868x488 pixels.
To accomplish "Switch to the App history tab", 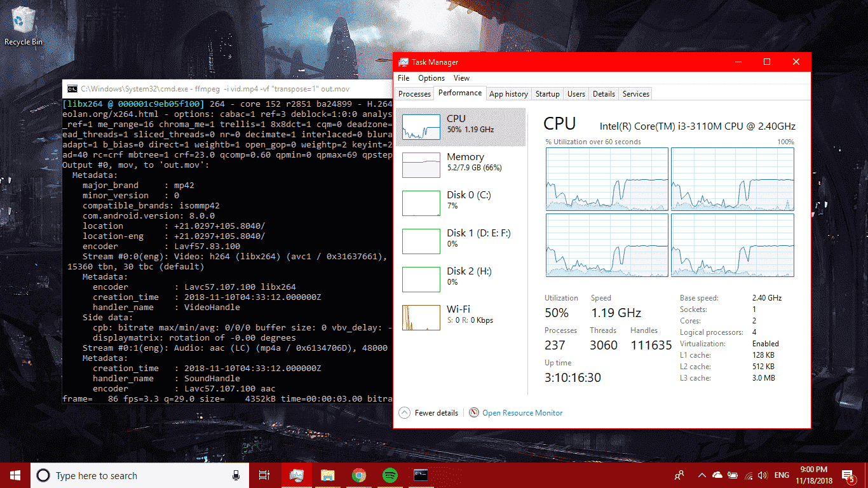I will point(508,94).
